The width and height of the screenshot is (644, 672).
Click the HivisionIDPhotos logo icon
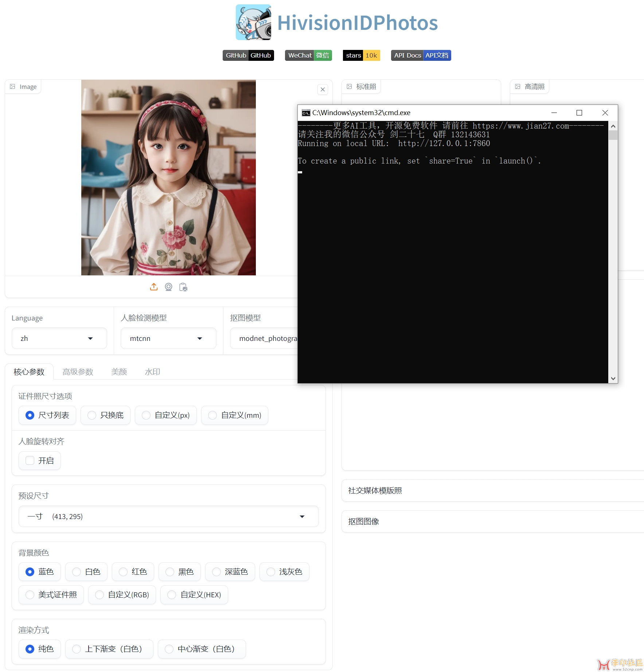point(253,22)
